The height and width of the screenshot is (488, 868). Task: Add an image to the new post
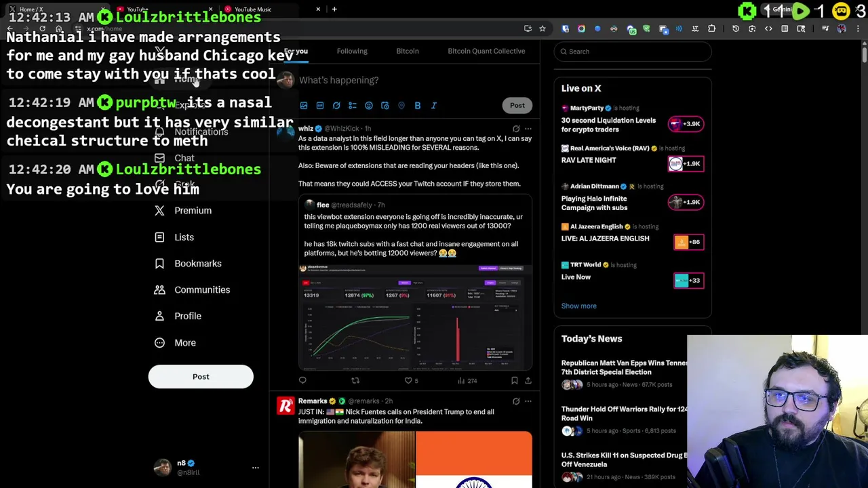(x=304, y=106)
